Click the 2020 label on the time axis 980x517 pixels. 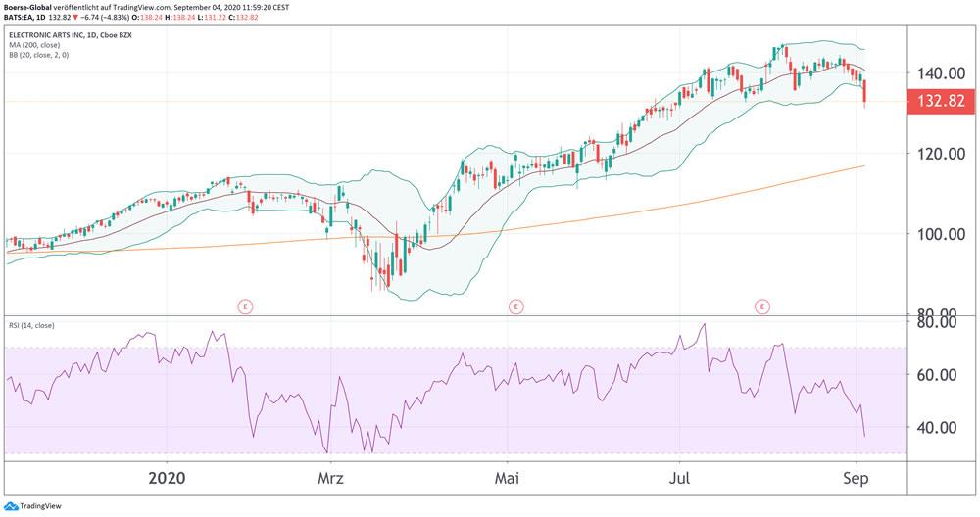coord(167,478)
